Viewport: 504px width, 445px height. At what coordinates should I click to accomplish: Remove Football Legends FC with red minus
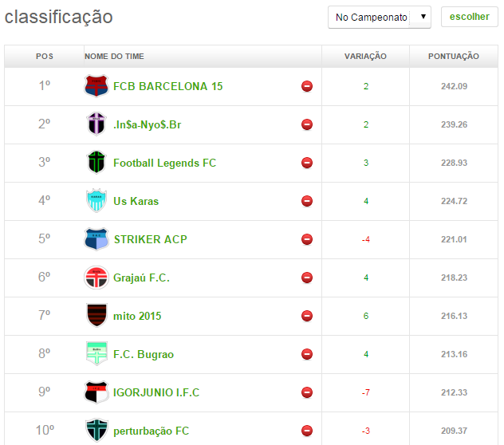[307, 163]
